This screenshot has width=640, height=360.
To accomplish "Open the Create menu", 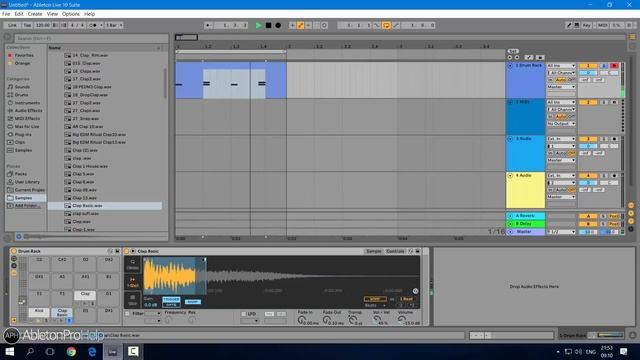I will 35,14.
